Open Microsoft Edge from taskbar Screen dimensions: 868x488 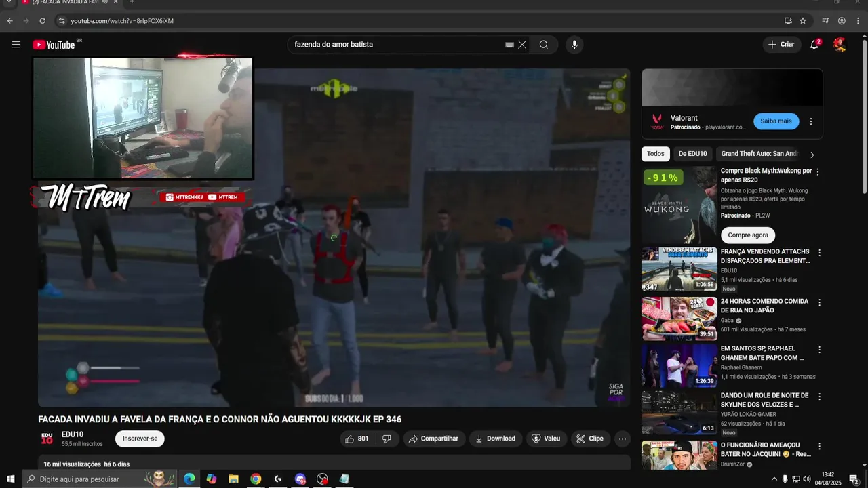tap(189, 479)
